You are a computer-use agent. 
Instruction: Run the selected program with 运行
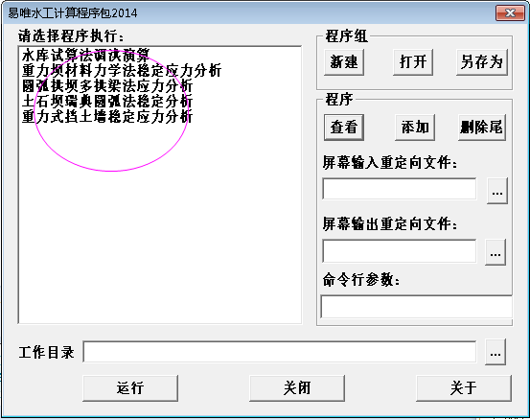pyautogui.click(x=130, y=387)
